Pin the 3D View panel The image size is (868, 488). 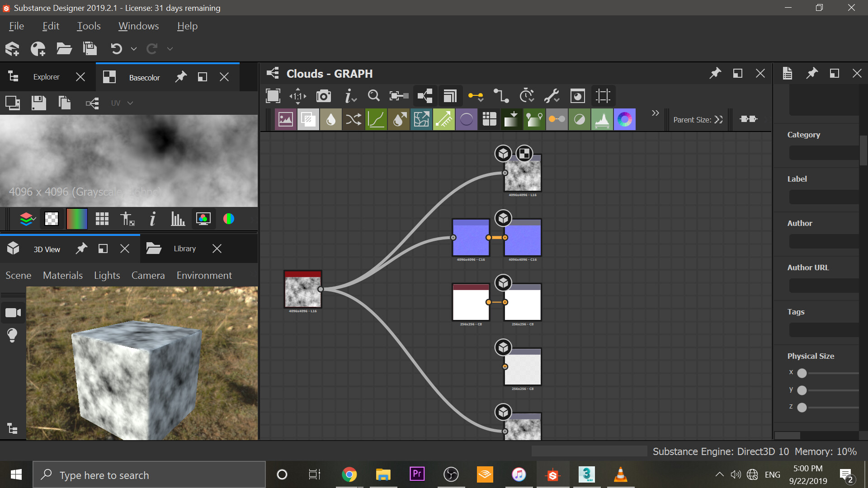(x=81, y=249)
